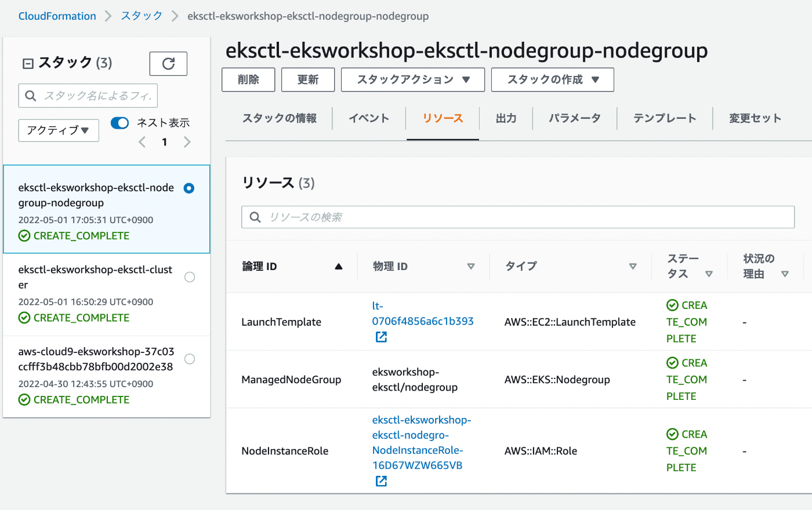Click the eksworkshop-eksctl/nodegroup physical ID text
The width and height of the screenshot is (812, 510).
415,380
